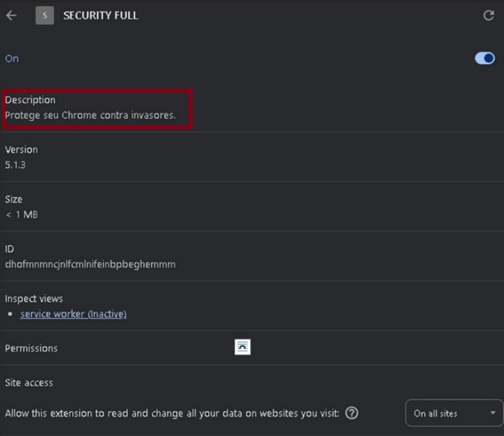The height and width of the screenshot is (436, 504).
Task: Click the small icon beside Permissions
Action: (x=242, y=347)
